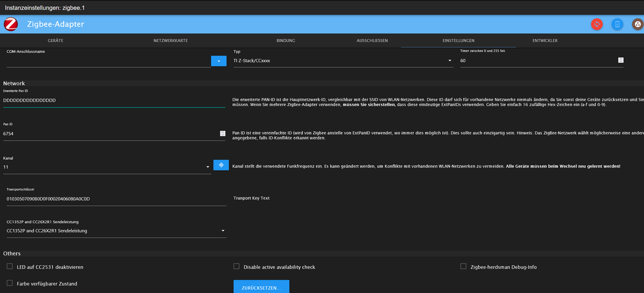Image resolution: width=644 pixels, height=293 pixels.
Task: Toggle Farbe verfügbarer Zustand checkbox
Action: coord(9,283)
